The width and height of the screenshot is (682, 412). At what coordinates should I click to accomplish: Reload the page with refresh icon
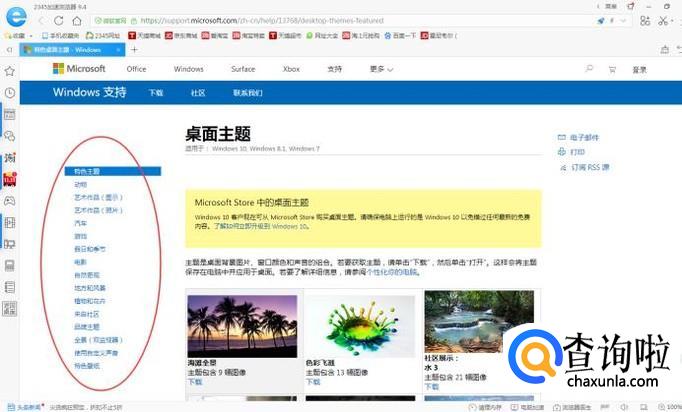(x=59, y=20)
